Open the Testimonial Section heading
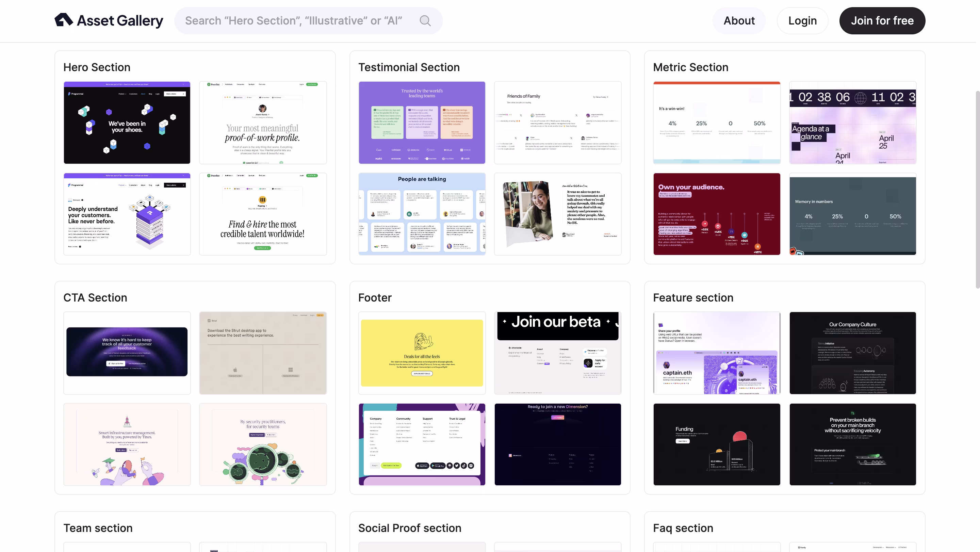The width and height of the screenshot is (980, 552). (409, 67)
